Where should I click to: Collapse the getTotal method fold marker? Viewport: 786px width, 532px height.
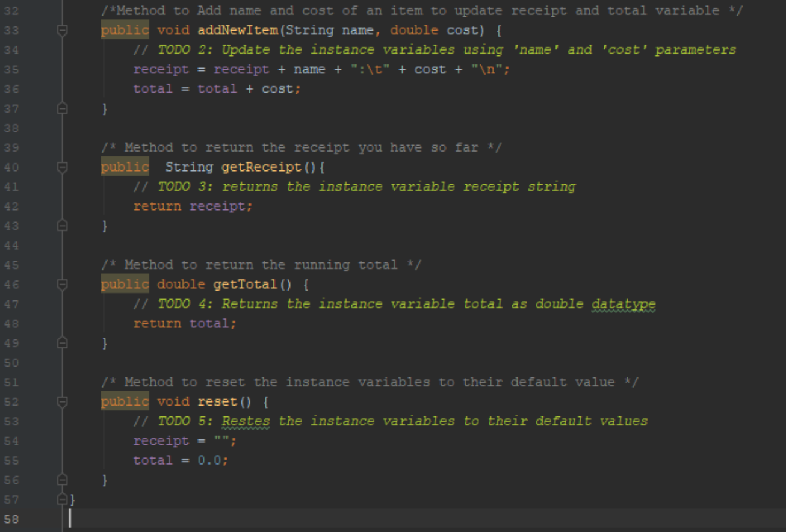[62, 284]
